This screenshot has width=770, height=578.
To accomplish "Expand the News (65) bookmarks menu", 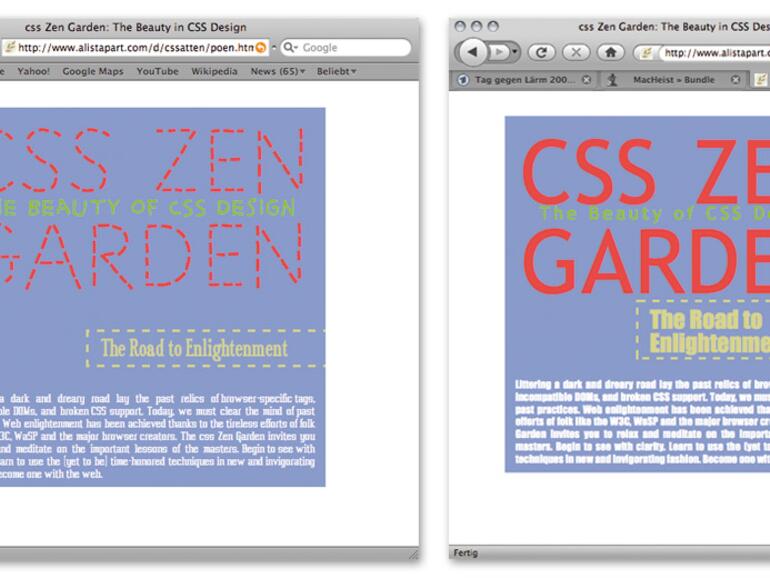I will pyautogui.click(x=277, y=71).
